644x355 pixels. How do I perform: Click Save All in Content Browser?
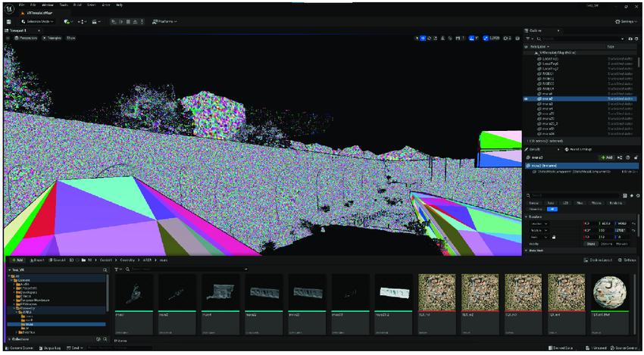[x=58, y=260]
